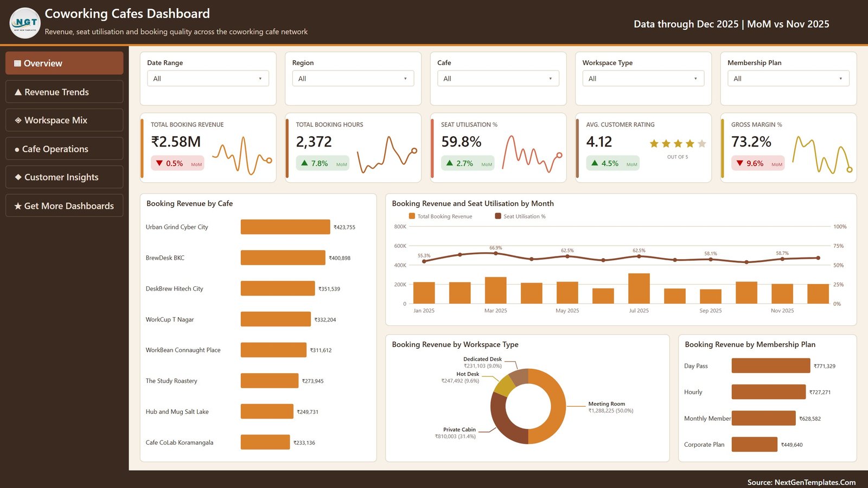Click the Meeting Room ₹1,288,225 label

click(x=611, y=407)
